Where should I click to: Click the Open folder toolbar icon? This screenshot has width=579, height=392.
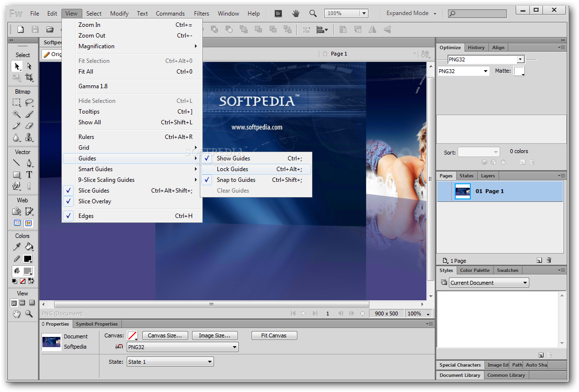50,30
